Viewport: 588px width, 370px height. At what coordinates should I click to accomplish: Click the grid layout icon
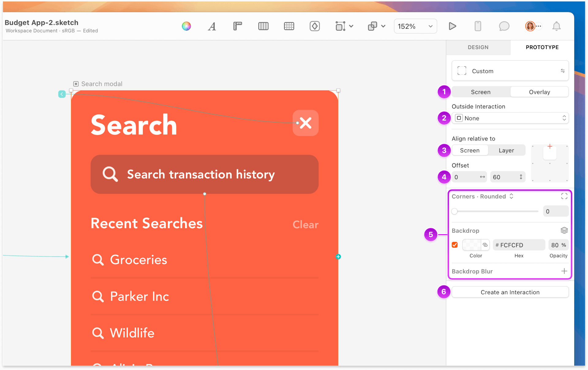point(289,26)
